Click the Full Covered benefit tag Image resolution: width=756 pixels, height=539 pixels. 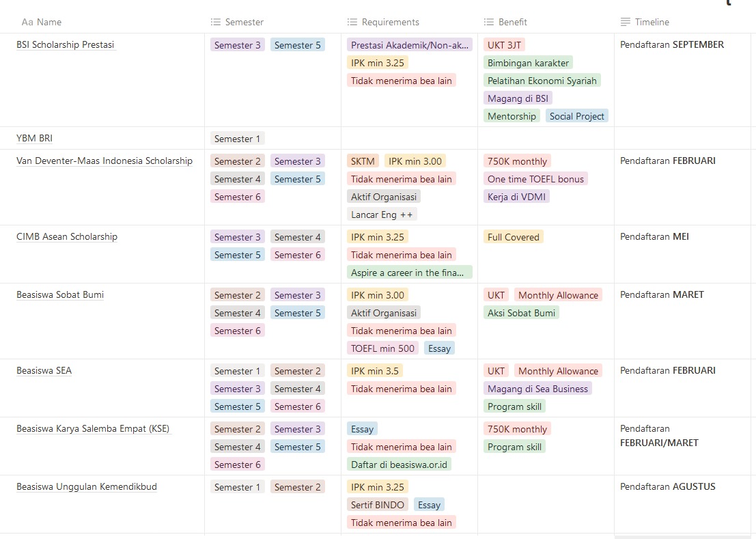pyautogui.click(x=514, y=237)
